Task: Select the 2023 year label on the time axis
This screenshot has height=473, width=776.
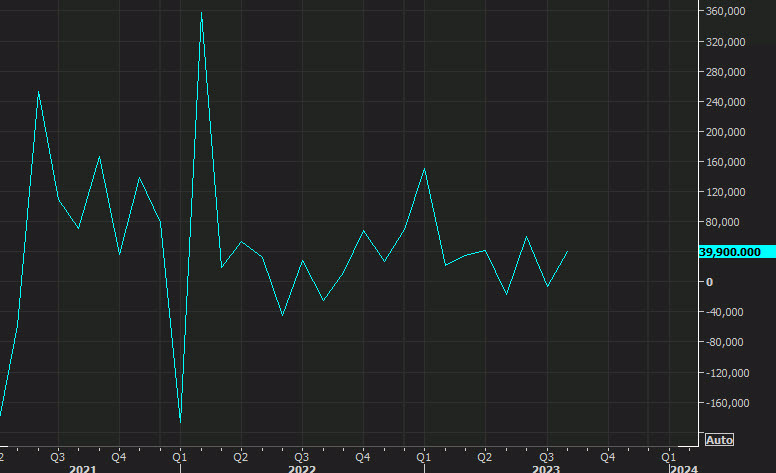Action: click(545, 467)
